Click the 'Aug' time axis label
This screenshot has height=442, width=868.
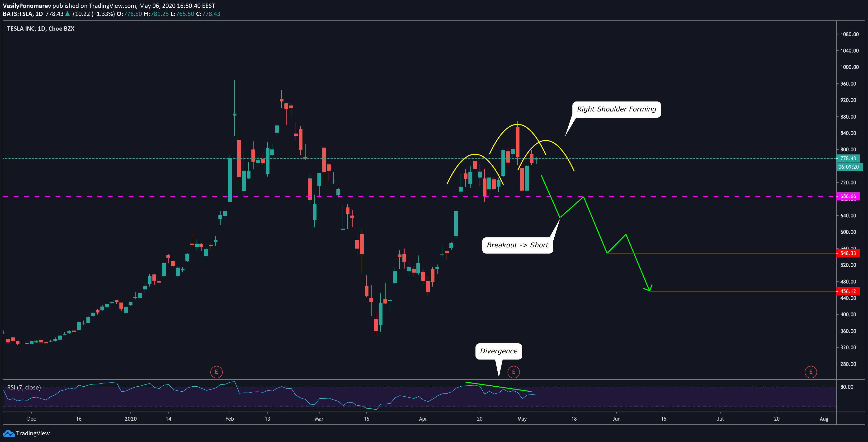824,419
